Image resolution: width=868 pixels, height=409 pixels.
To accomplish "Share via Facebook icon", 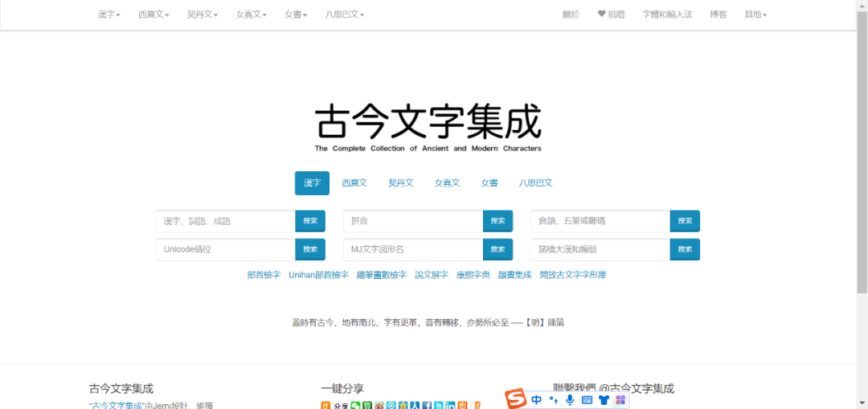I will pos(427,406).
